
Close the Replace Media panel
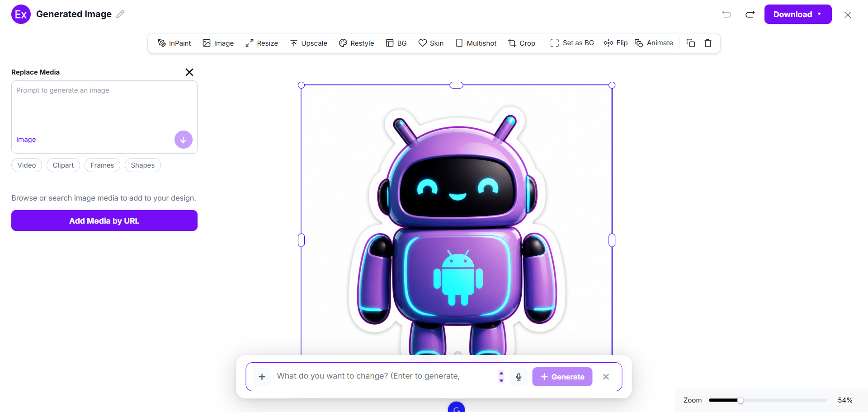point(189,72)
